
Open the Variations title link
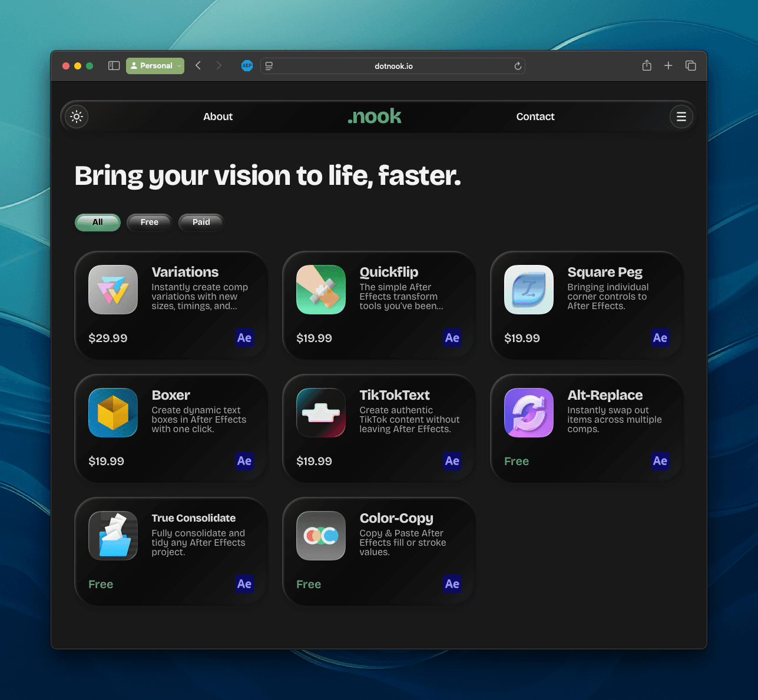point(185,272)
